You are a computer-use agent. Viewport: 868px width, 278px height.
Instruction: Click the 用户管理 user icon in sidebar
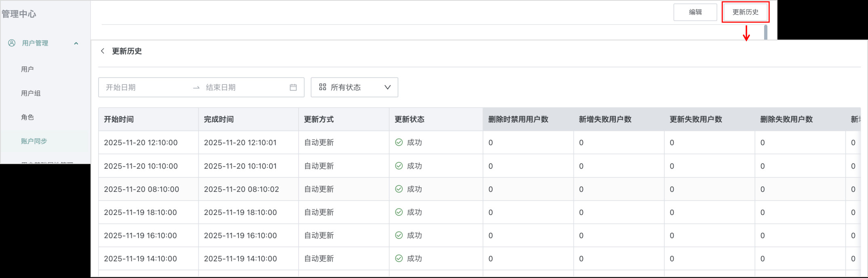click(12, 43)
